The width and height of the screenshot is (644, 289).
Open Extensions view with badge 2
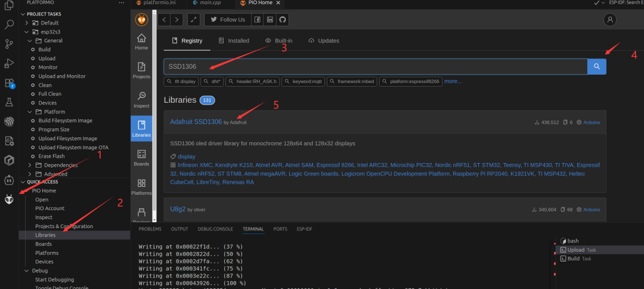(x=9, y=83)
